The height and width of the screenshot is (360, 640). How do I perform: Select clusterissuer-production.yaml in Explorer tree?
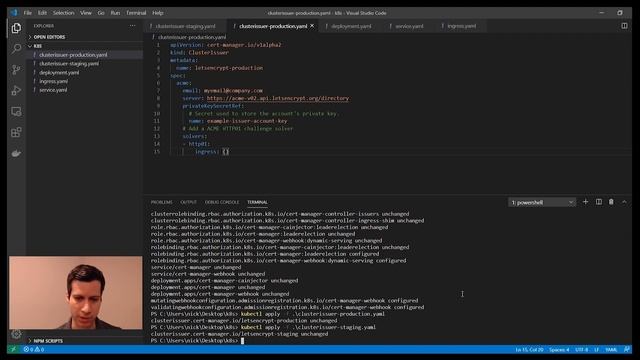pyautogui.click(x=73, y=55)
